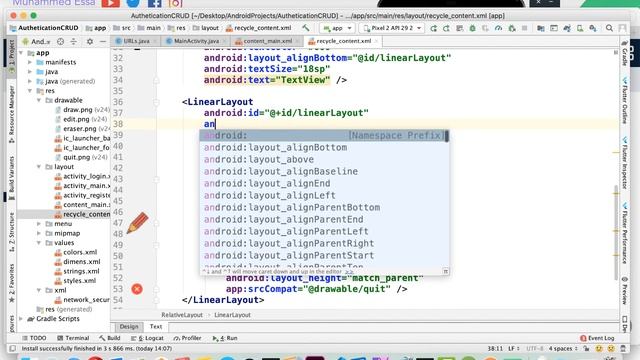This screenshot has height=360, width=640.
Task: Click the pencil gutter icon at line 47
Action: [138, 222]
